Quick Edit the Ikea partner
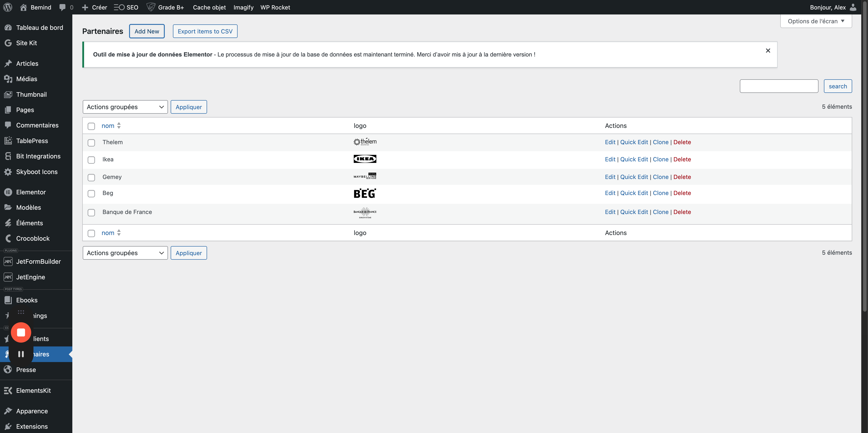This screenshot has width=868, height=433. click(634, 159)
